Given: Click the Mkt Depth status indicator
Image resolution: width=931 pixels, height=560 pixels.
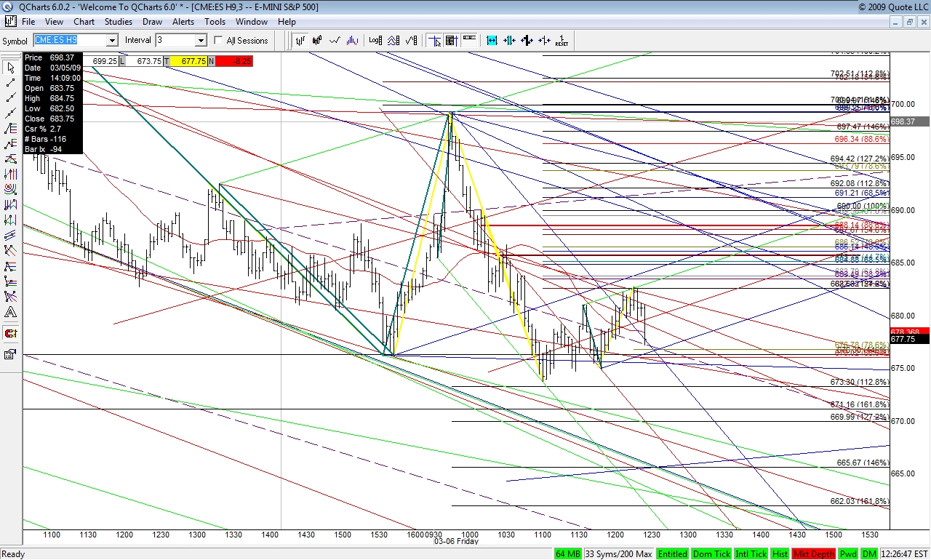Looking at the screenshot, I should (x=814, y=554).
